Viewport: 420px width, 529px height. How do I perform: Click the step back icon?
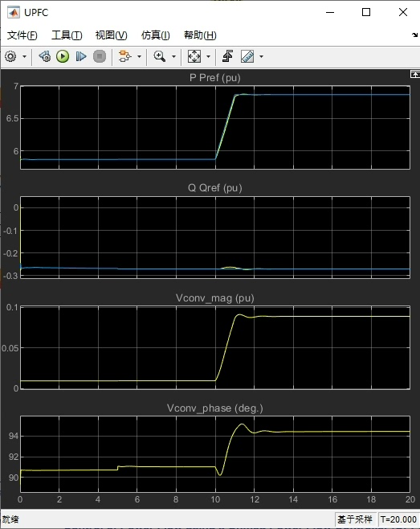[x=44, y=56]
